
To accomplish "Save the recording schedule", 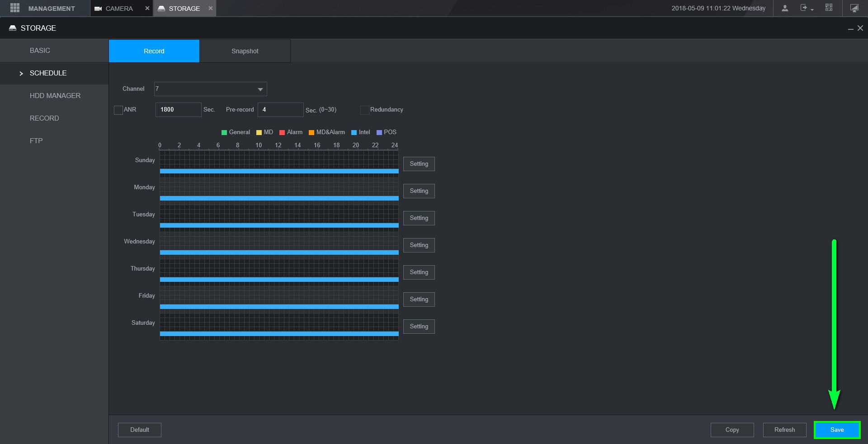I will pyautogui.click(x=837, y=430).
